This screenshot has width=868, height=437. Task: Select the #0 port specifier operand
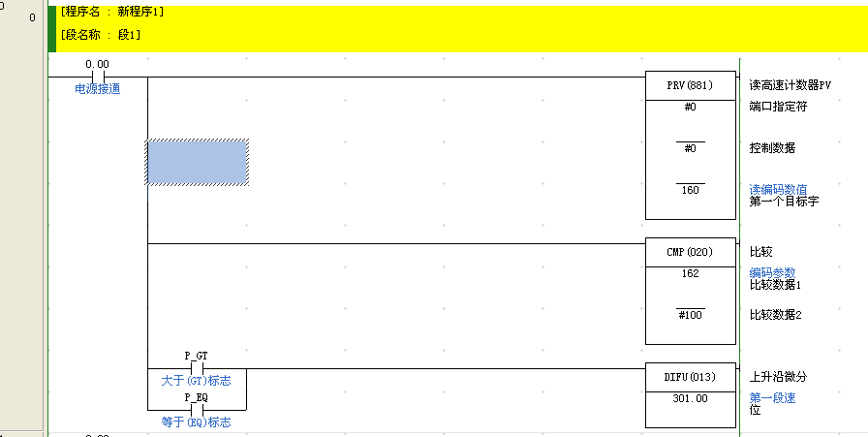(x=690, y=107)
